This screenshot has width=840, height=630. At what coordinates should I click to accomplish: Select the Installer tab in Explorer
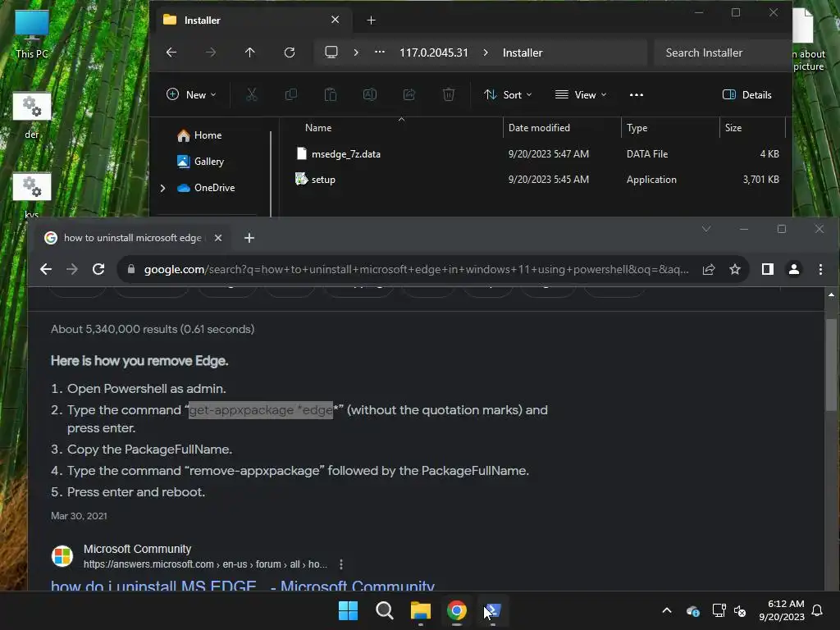(252, 21)
